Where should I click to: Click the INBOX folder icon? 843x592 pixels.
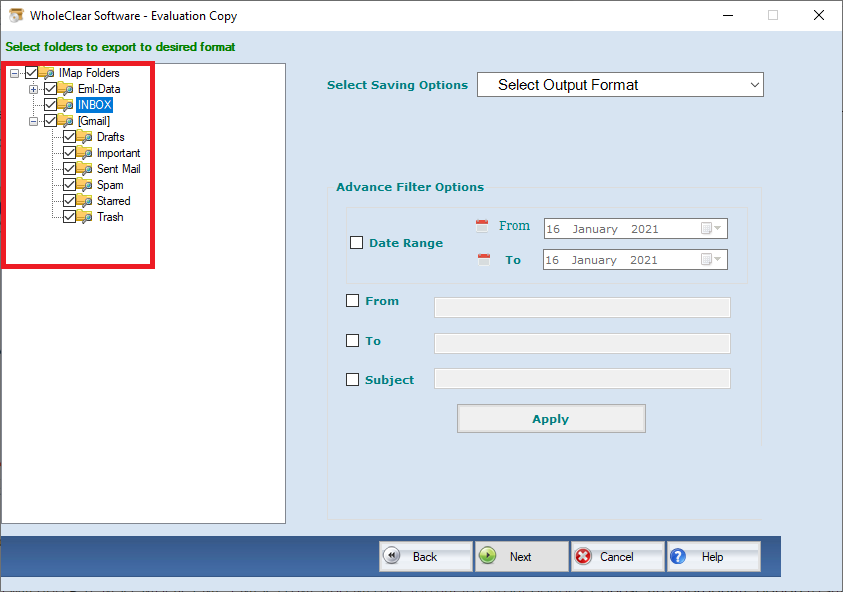(x=66, y=105)
